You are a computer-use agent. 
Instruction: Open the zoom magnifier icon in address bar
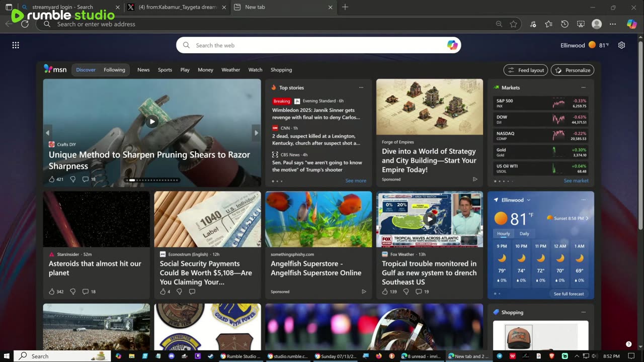[x=499, y=24]
